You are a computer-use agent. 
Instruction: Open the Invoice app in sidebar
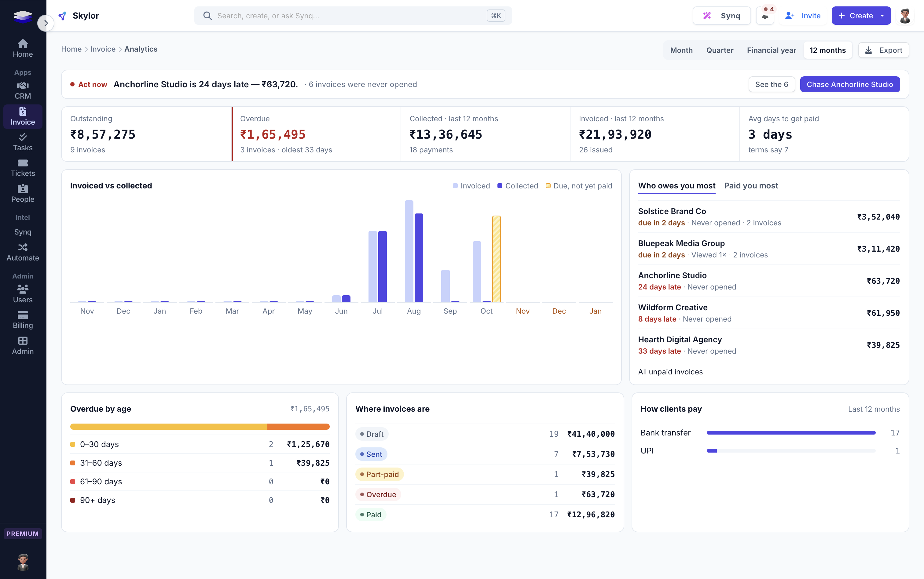(23, 116)
